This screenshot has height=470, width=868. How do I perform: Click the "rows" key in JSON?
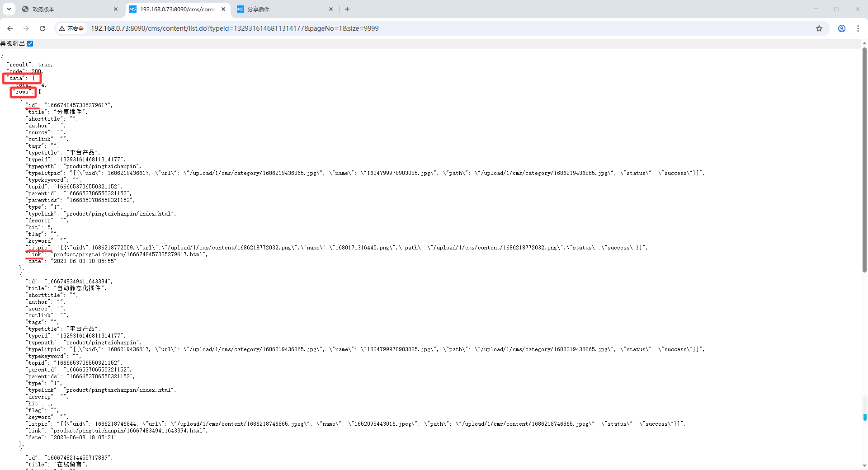pos(22,92)
